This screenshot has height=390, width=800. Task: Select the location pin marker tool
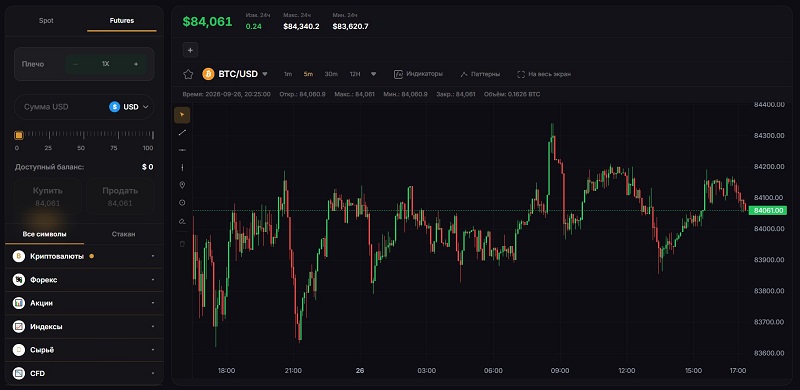point(182,185)
